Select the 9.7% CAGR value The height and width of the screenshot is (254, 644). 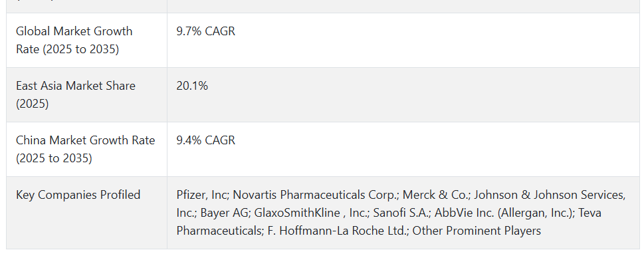(206, 31)
